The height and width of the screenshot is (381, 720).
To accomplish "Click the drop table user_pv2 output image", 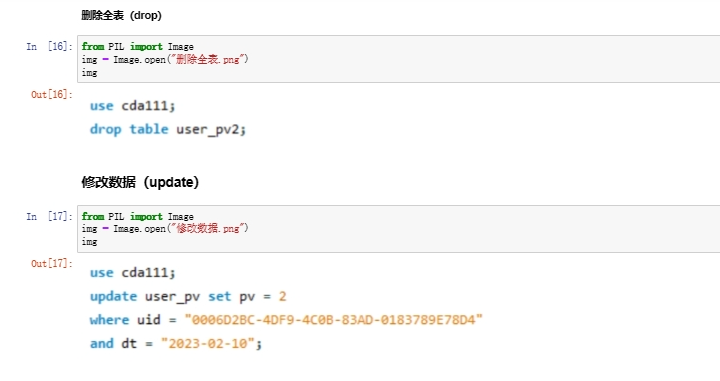I will [x=168, y=118].
